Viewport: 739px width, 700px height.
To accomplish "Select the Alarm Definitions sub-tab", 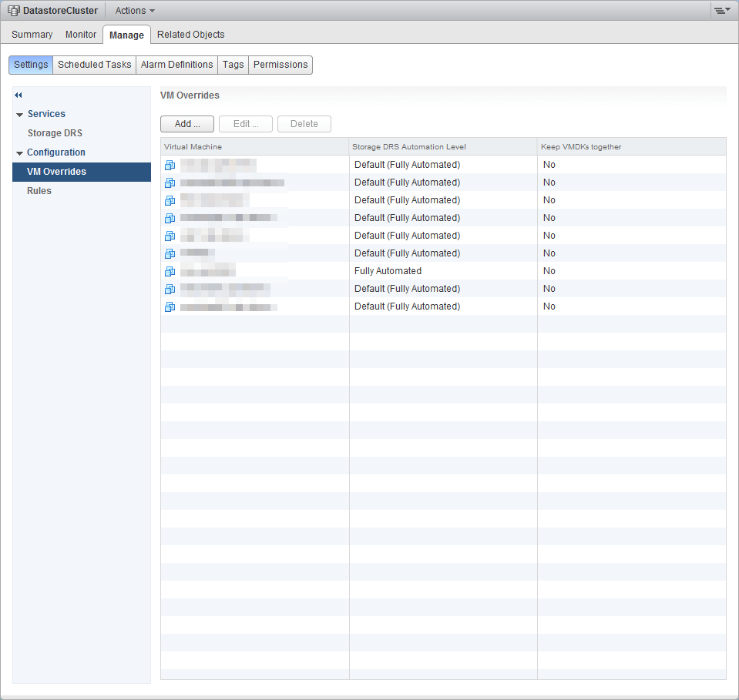I will [176, 65].
